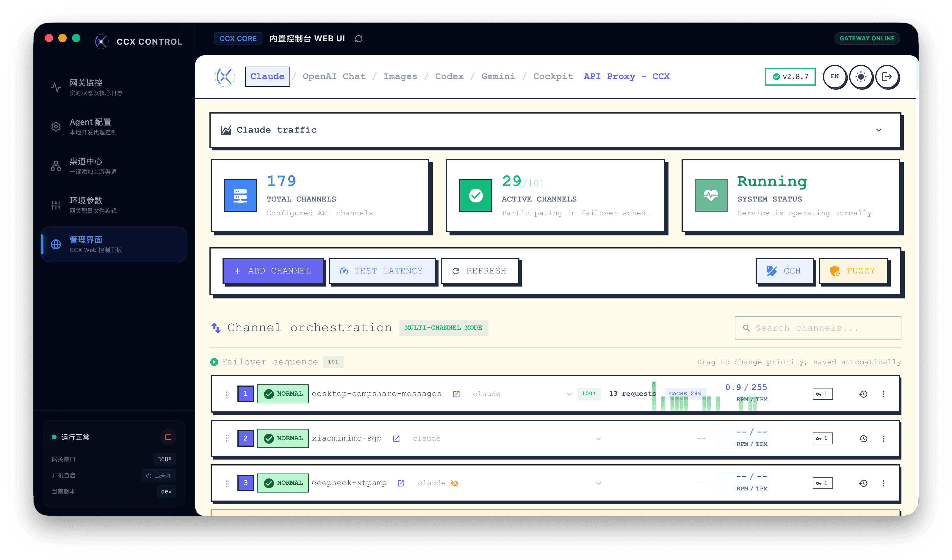Open 网关监控 gateway monitor section

(114, 87)
